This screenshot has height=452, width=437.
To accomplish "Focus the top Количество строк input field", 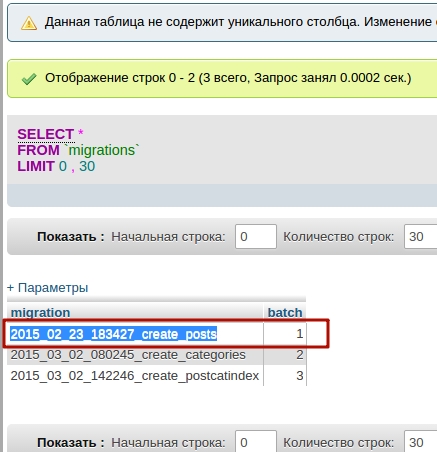I will [421, 237].
